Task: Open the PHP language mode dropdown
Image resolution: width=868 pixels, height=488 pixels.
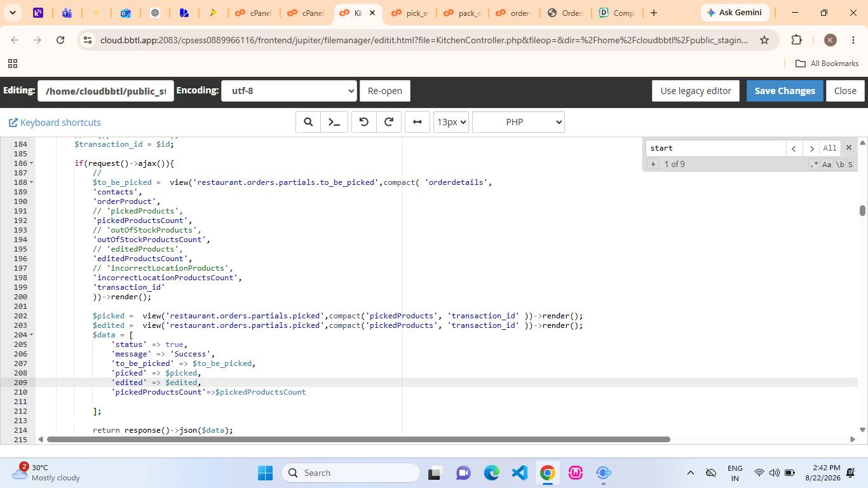Action: point(519,122)
